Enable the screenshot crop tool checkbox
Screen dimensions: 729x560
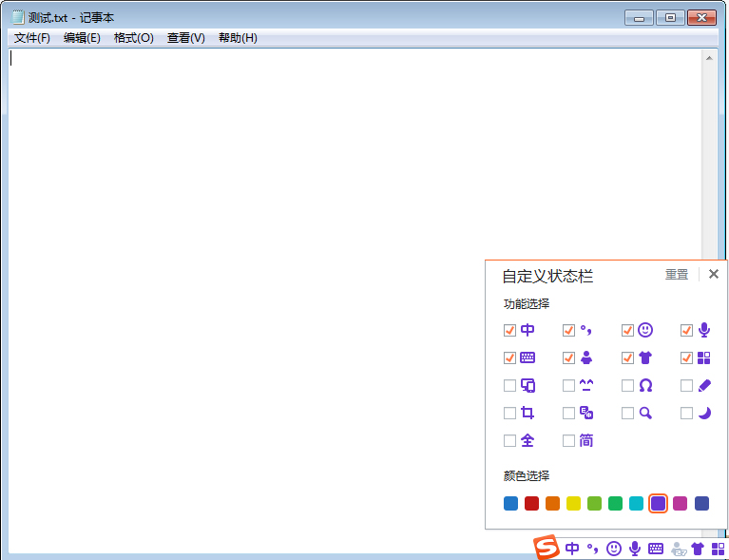(510, 414)
